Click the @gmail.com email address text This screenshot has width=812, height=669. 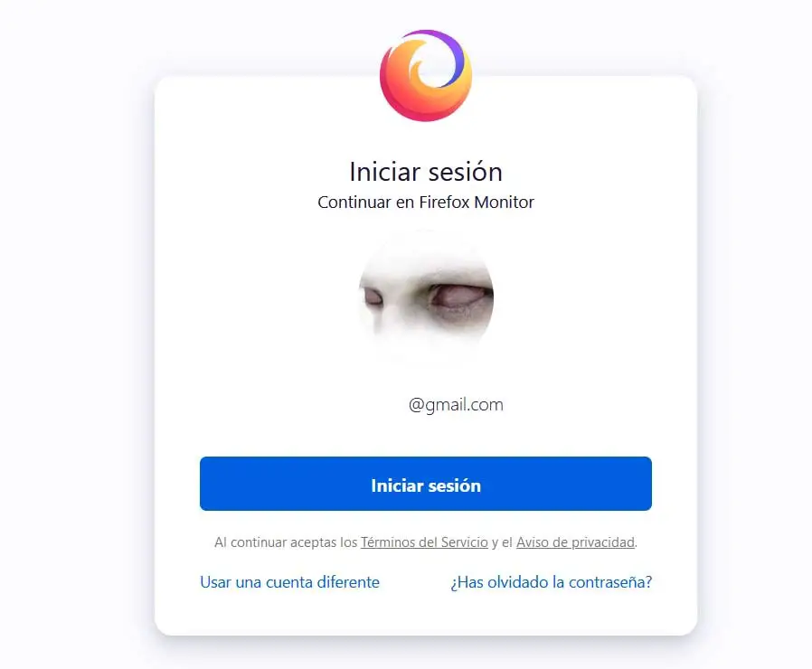click(x=456, y=404)
